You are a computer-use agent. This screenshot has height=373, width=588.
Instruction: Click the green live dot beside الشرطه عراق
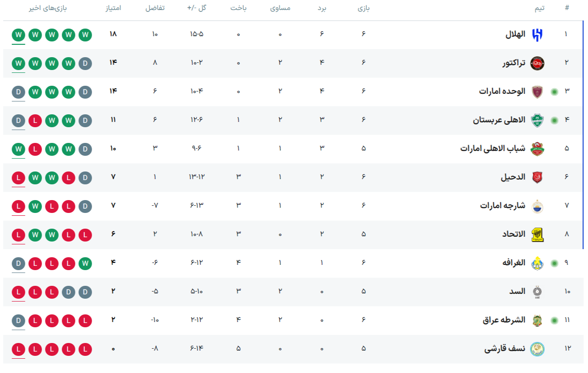coord(554,320)
